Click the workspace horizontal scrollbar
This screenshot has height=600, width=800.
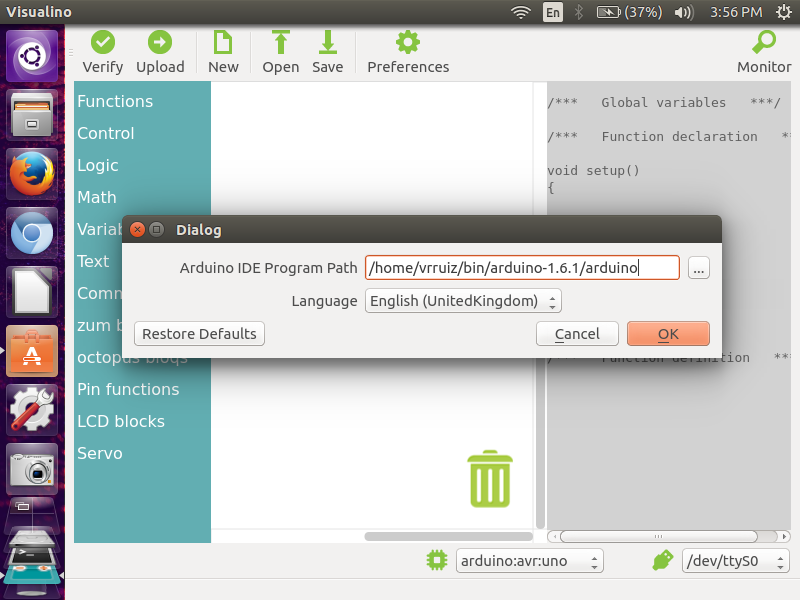[x=448, y=537]
